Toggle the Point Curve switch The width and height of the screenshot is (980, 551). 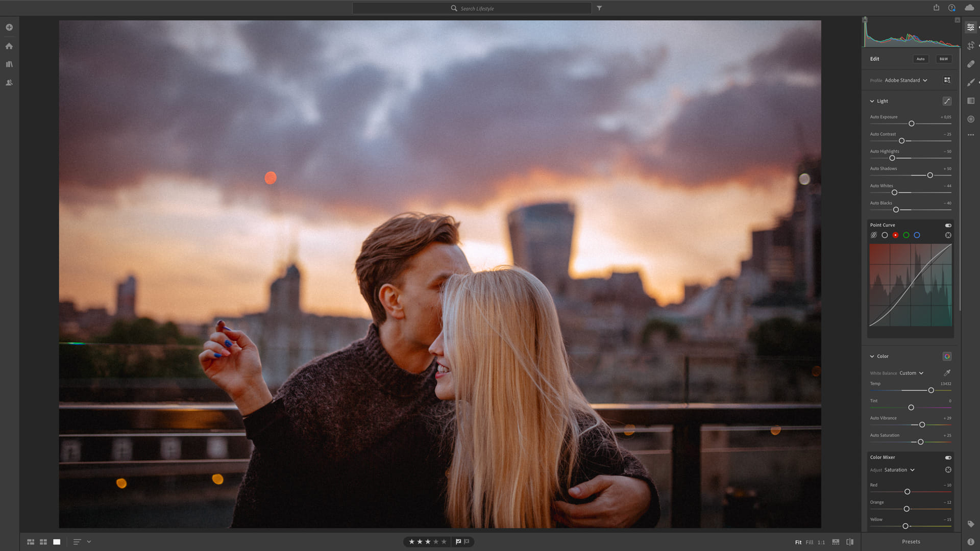[948, 225]
